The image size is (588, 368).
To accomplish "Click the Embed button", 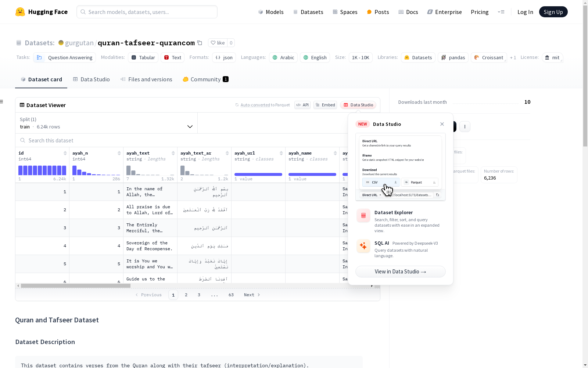I will [x=325, y=105].
